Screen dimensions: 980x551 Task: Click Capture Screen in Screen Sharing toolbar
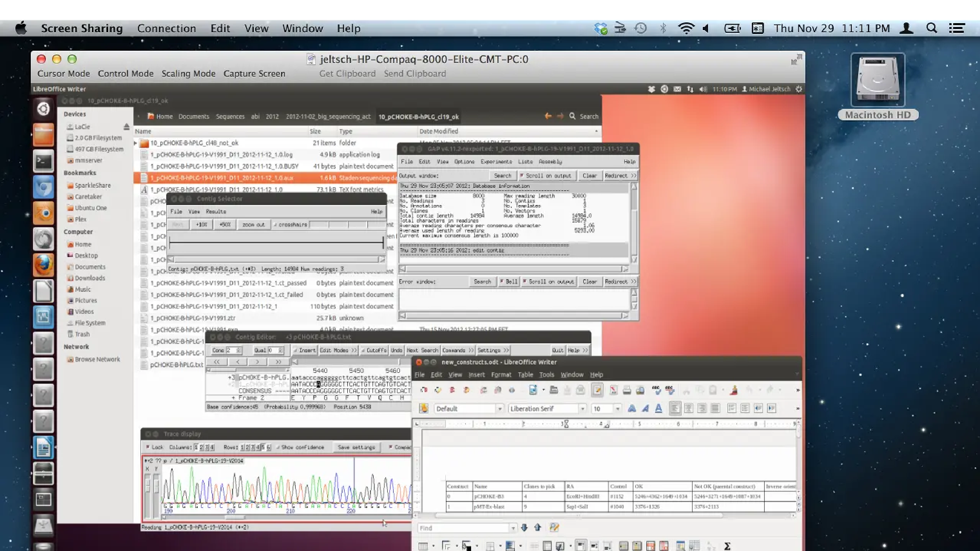click(x=254, y=73)
